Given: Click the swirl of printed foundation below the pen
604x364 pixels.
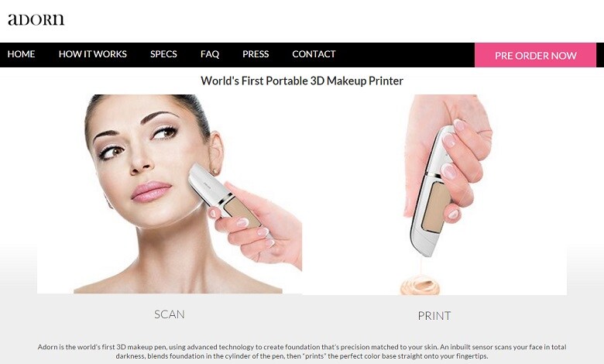Looking at the screenshot, I should point(421,287).
